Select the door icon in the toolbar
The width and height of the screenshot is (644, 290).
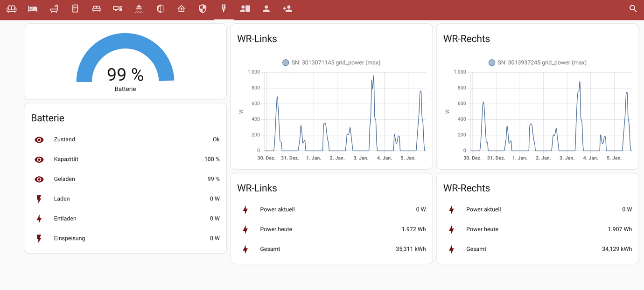tap(160, 8)
